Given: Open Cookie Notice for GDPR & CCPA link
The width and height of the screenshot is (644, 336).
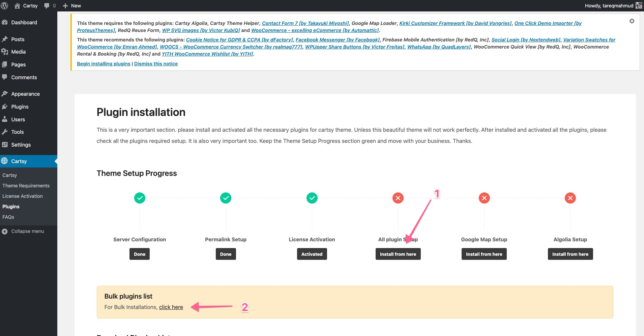Looking at the screenshot, I should [x=239, y=40].
